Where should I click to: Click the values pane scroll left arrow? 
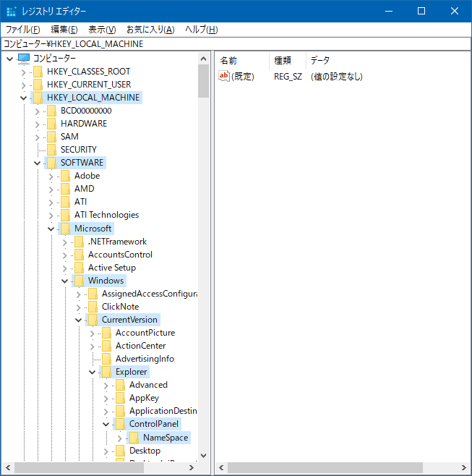[x=221, y=468]
